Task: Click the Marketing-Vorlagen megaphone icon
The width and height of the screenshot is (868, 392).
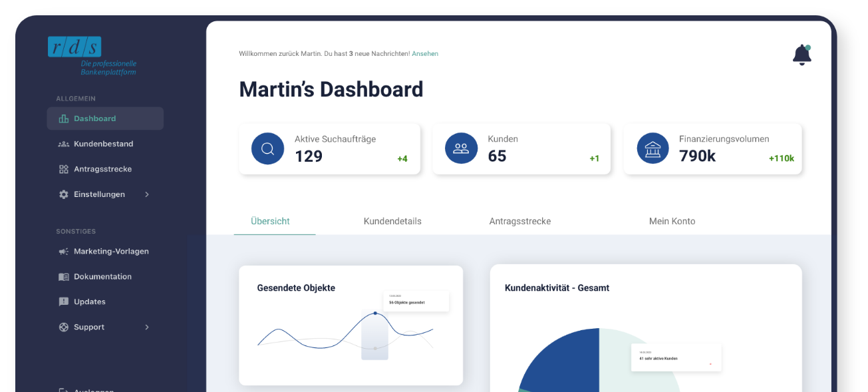Action: 64,252
